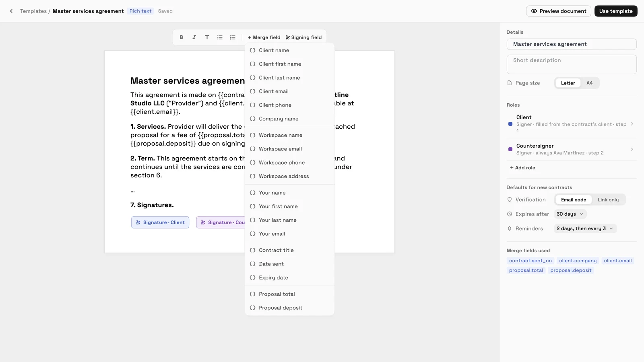Choose Link only verification
The width and height of the screenshot is (644, 362).
608,200
